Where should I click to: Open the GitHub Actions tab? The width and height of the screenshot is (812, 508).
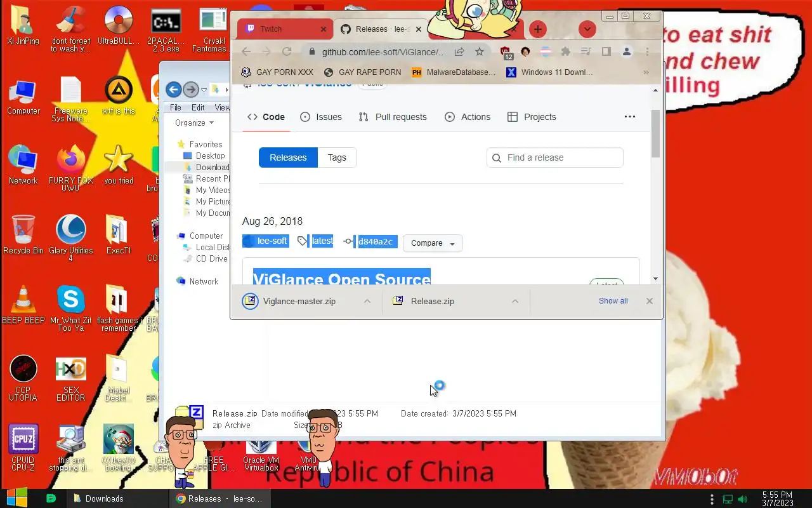(x=468, y=117)
